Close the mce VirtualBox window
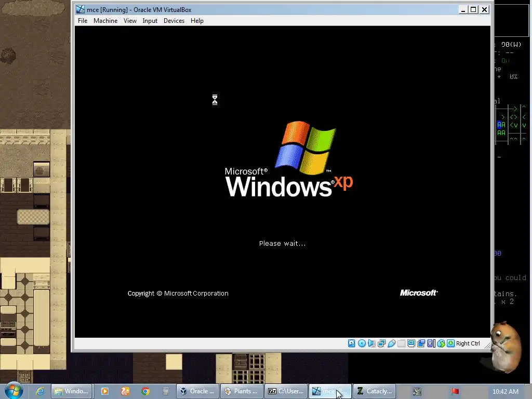Screen dimensions: 532x399 pyautogui.click(x=485, y=9)
